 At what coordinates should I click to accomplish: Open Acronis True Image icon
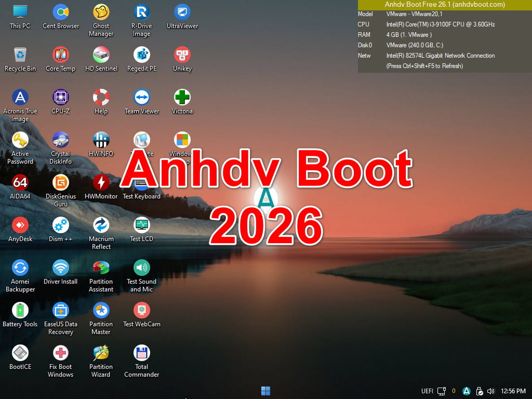pos(20,105)
